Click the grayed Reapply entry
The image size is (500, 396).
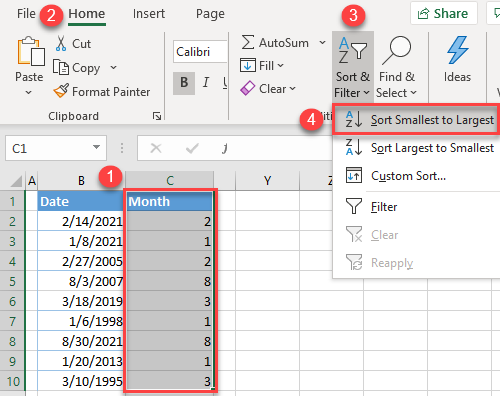(x=416, y=263)
